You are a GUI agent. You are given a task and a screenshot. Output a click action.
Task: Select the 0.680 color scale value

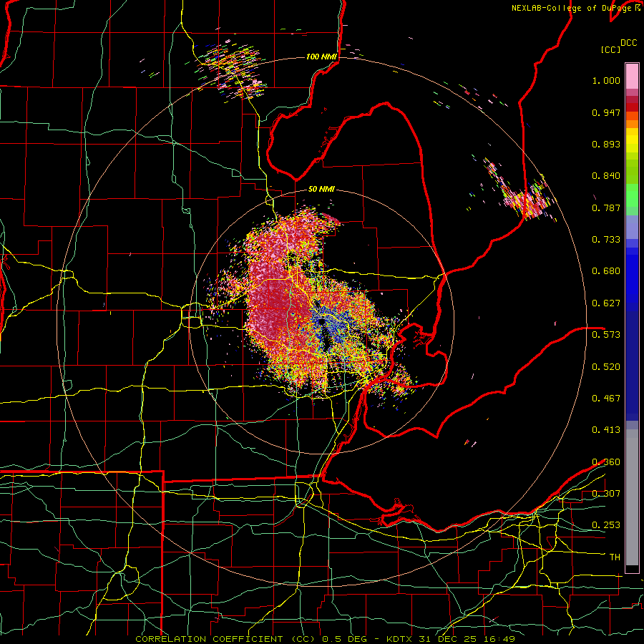click(606, 271)
